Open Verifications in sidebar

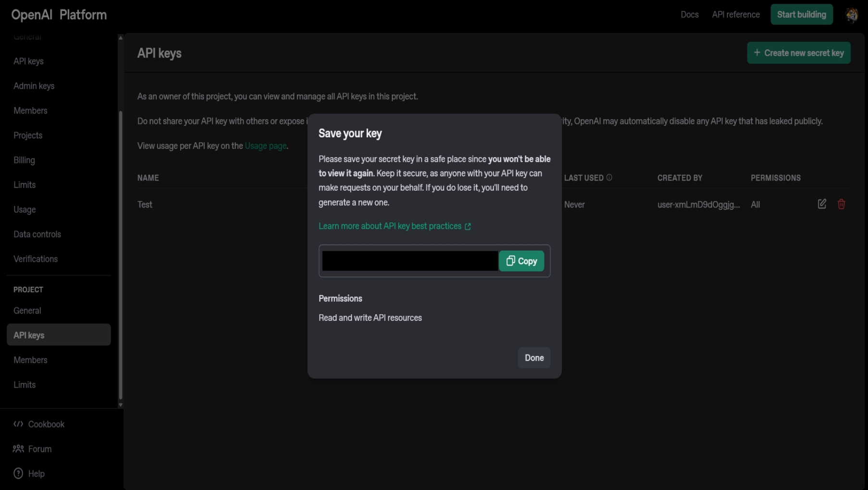click(36, 259)
